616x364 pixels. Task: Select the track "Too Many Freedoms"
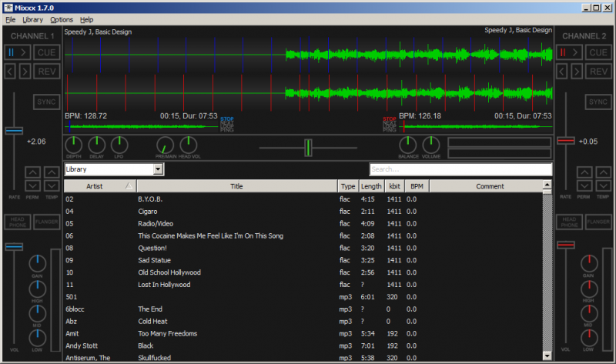[167, 333]
